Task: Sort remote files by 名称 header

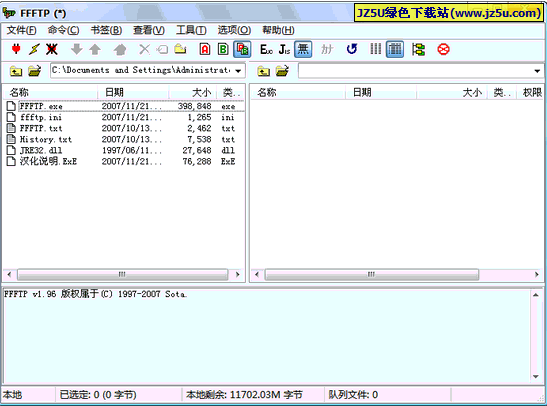Action: [298, 92]
